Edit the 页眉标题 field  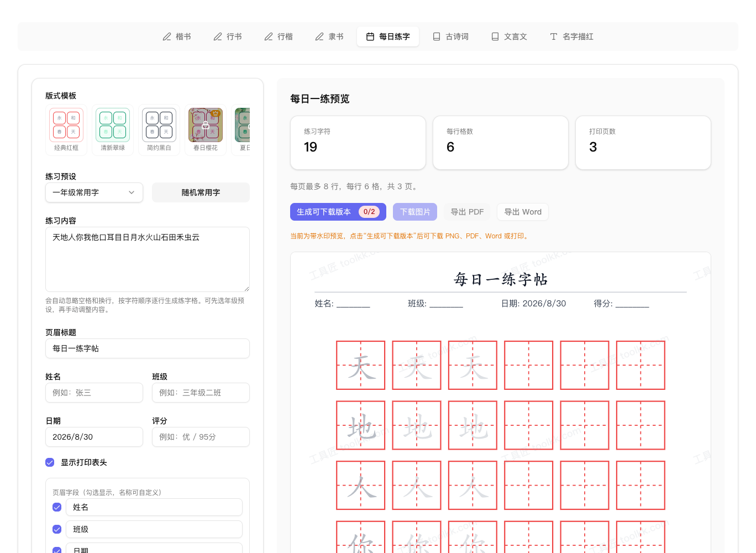point(148,348)
